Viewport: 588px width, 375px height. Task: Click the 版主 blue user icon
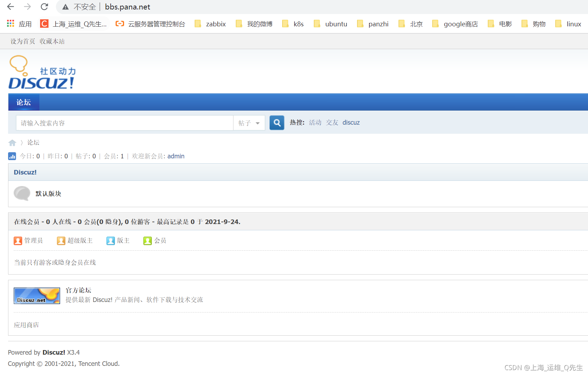pos(111,241)
